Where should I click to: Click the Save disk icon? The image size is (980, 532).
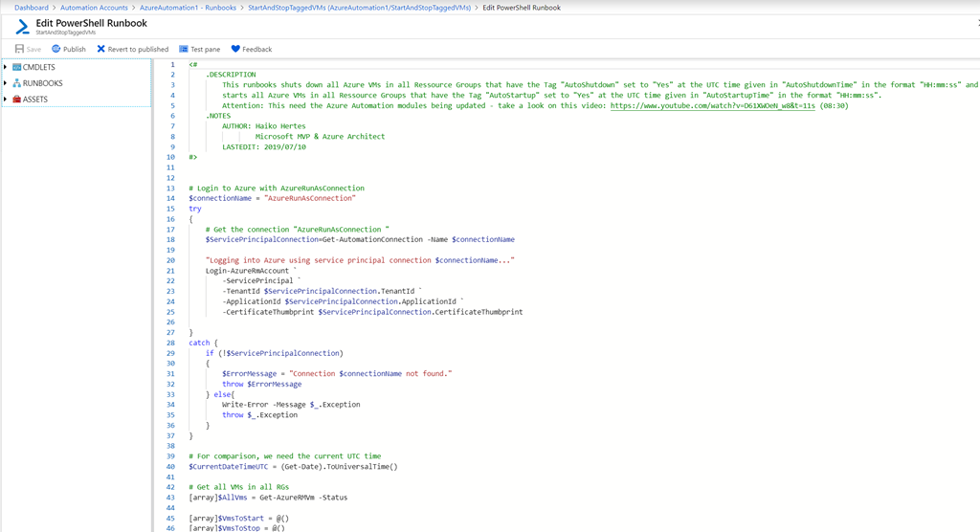(x=19, y=49)
